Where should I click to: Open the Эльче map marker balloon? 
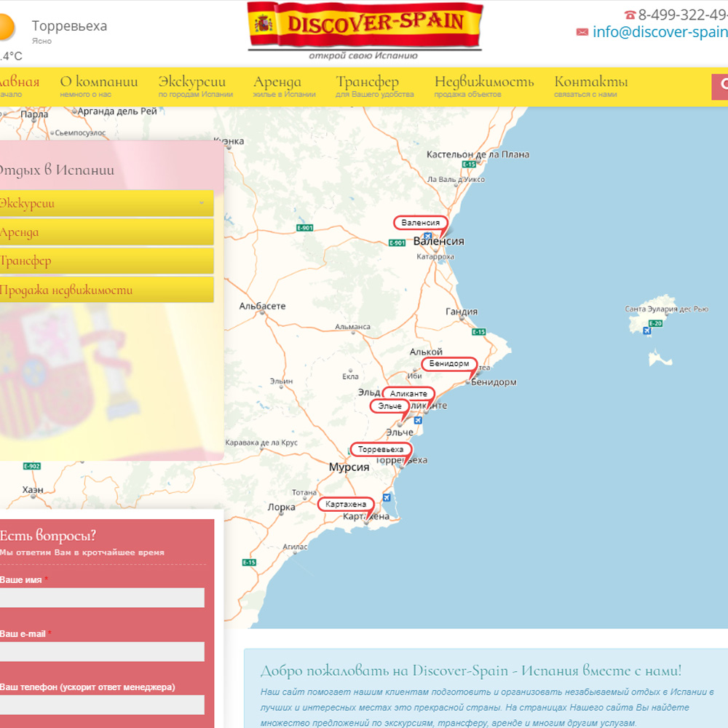[389, 406]
